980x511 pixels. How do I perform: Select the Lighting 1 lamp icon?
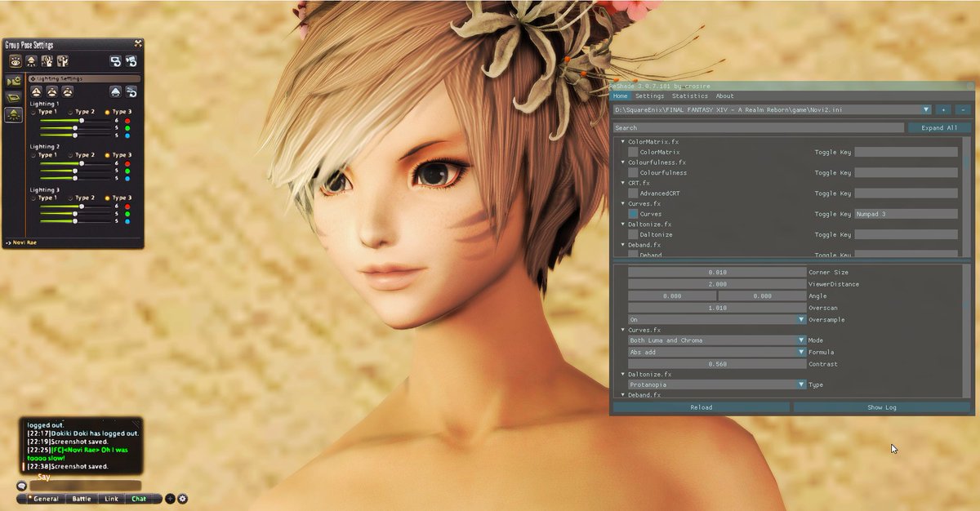pos(37,92)
